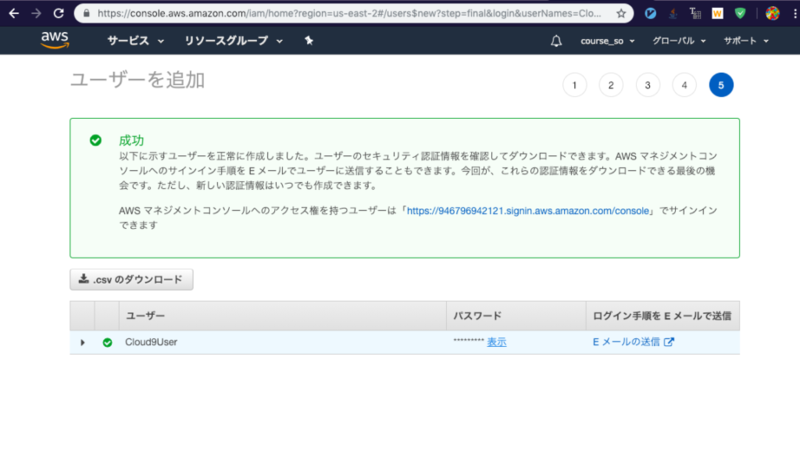Screen dimensions: 800x464
Task: Open the course_so account dropdown
Action: coord(607,41)
